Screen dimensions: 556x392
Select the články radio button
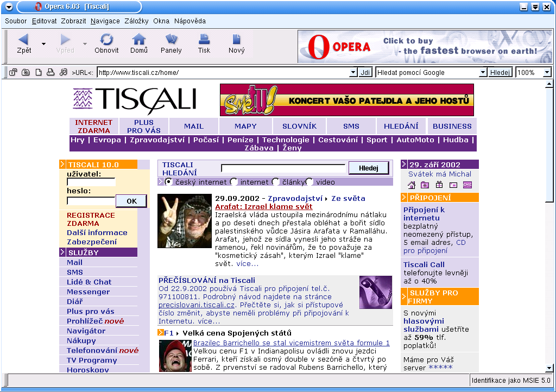click(275, 182)
